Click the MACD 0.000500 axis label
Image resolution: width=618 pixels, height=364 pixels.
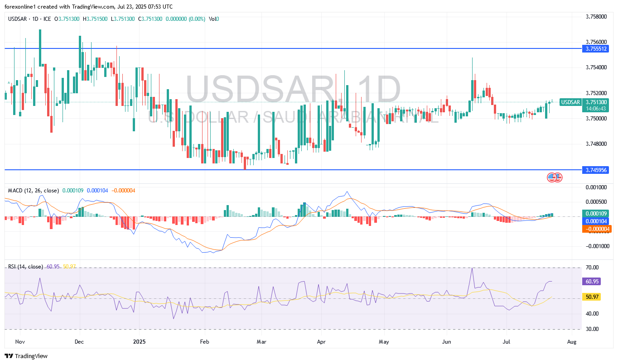click(596, 202)
